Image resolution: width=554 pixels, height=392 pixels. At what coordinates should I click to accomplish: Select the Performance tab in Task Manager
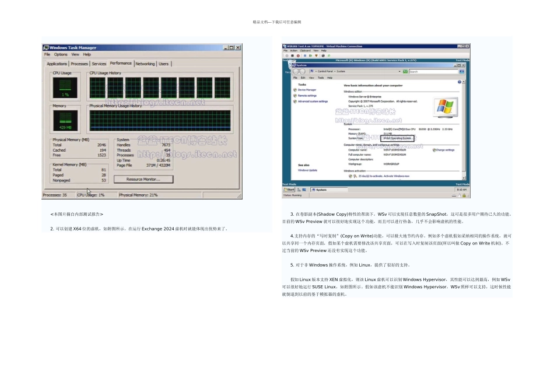tap(121, 63)
